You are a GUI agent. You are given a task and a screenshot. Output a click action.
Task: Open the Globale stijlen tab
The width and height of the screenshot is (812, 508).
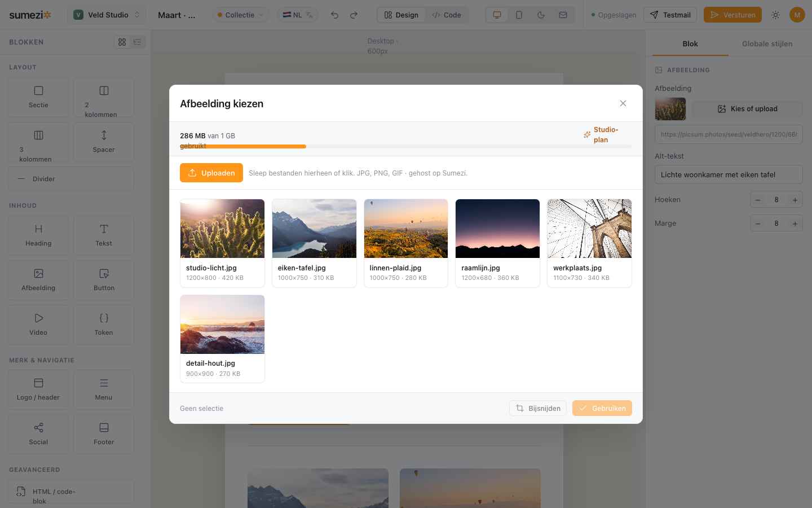pyautogui.click(x=767, y=43)
